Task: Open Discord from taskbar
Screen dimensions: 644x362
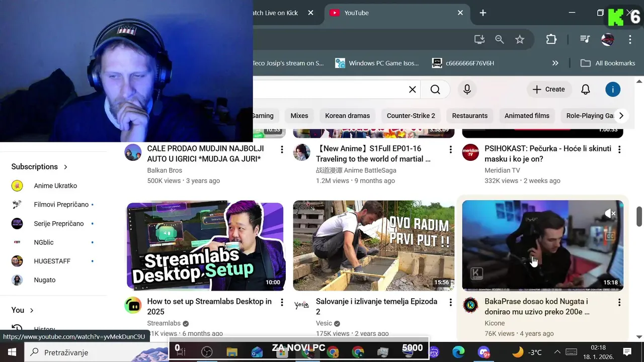Action: (484, 352)
